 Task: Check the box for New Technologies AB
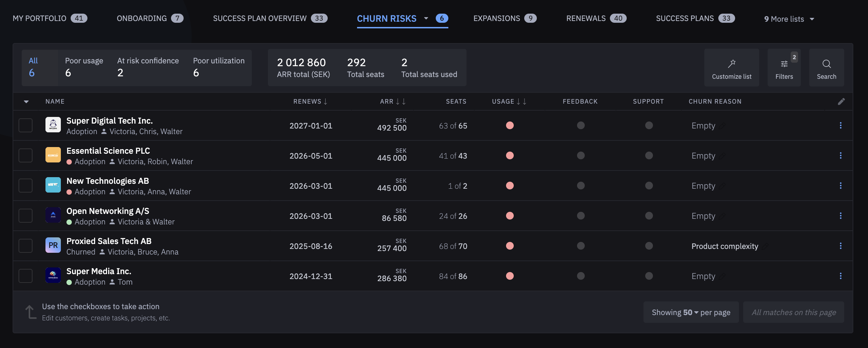26,186
